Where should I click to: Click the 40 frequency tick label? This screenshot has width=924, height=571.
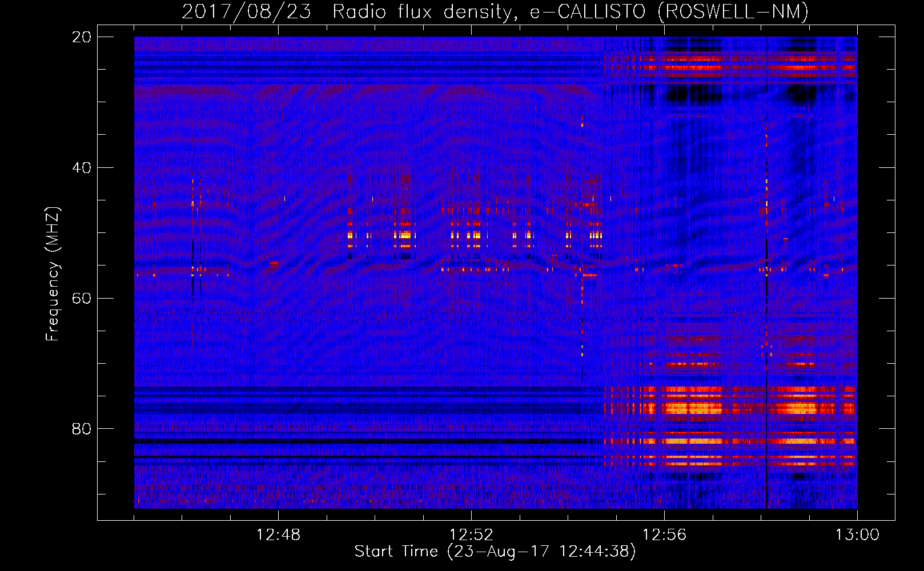click(x=82, y=168)
